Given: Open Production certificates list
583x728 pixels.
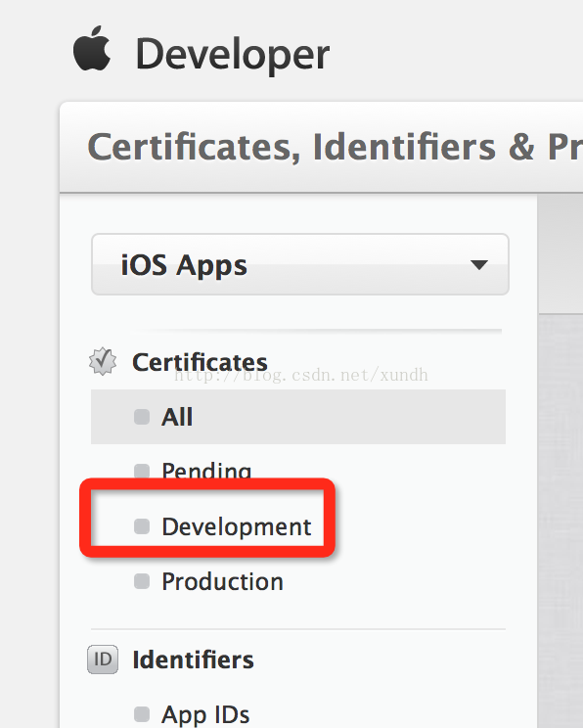Looking at the screenshot, I should pyautogui.click(x=222, y=582).
